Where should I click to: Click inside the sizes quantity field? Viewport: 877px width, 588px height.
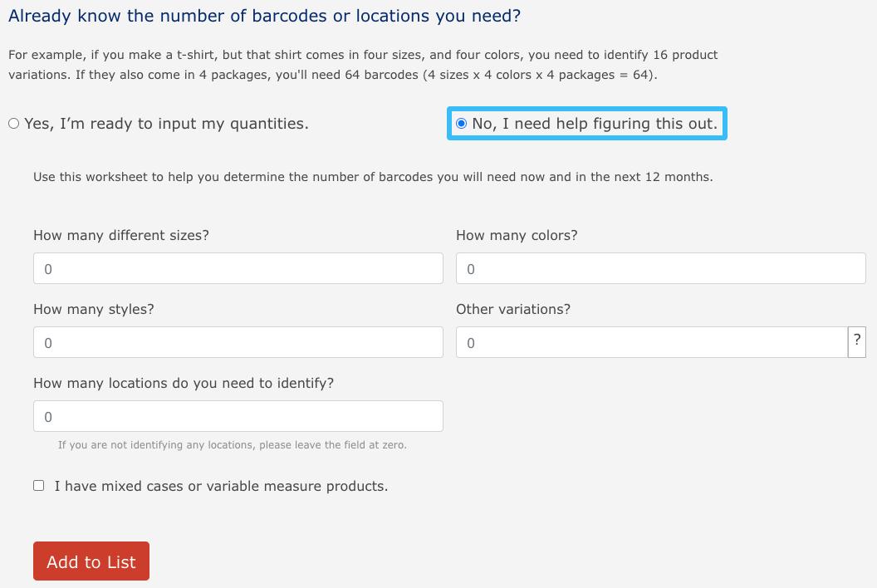pos(238,267)
